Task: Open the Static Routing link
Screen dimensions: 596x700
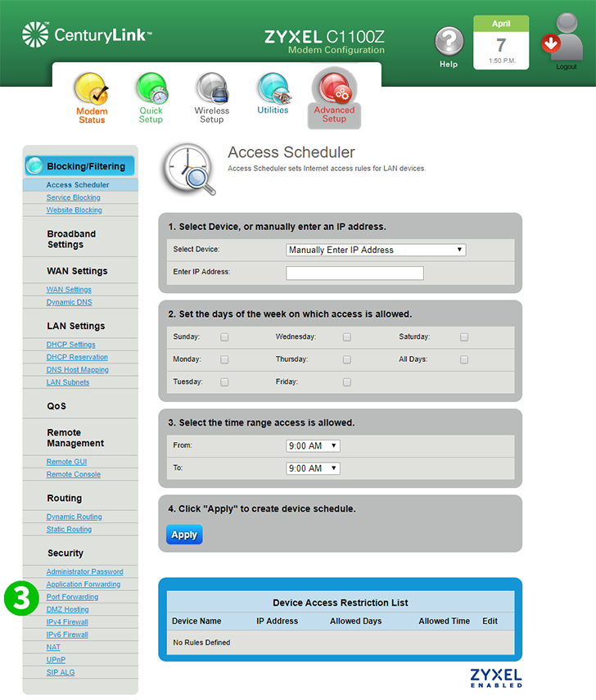Action: click(x=70, y=529)
